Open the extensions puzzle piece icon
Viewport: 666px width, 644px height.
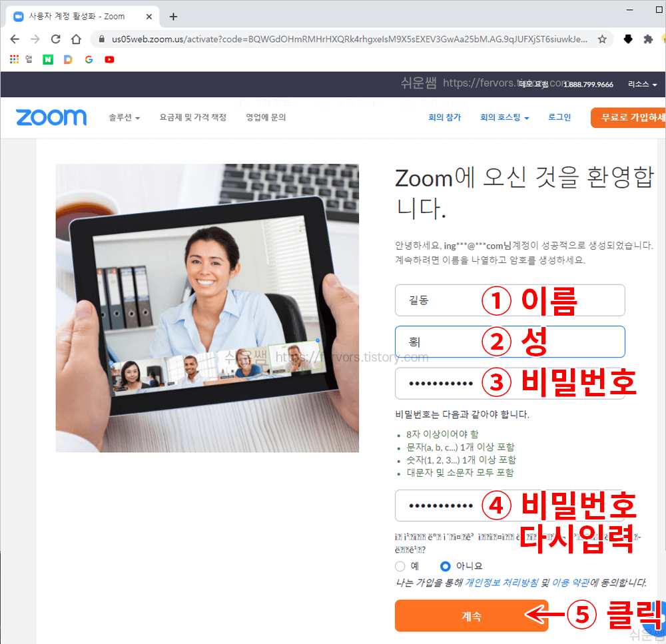tap(648, 39)
